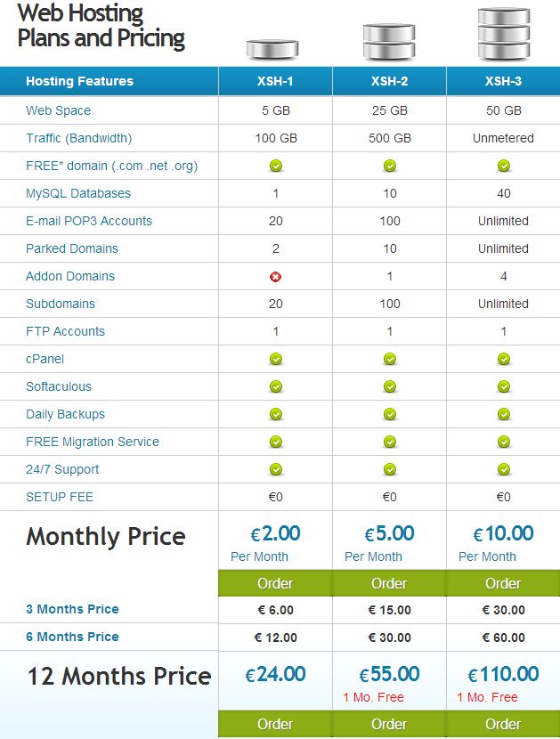Click XSH-2 green check for 24/7 Support
This screenshot has height=739, width=560.
(x=389, y=469)
